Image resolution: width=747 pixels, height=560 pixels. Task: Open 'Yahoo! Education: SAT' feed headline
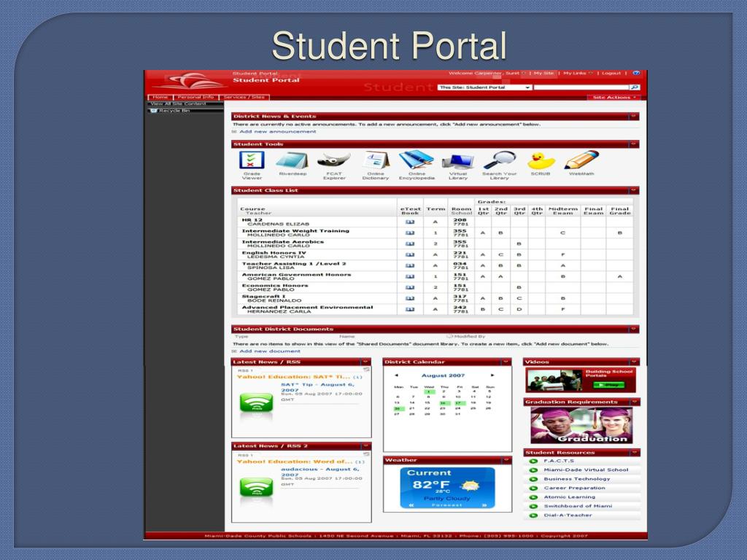click(x=294, y=377)
